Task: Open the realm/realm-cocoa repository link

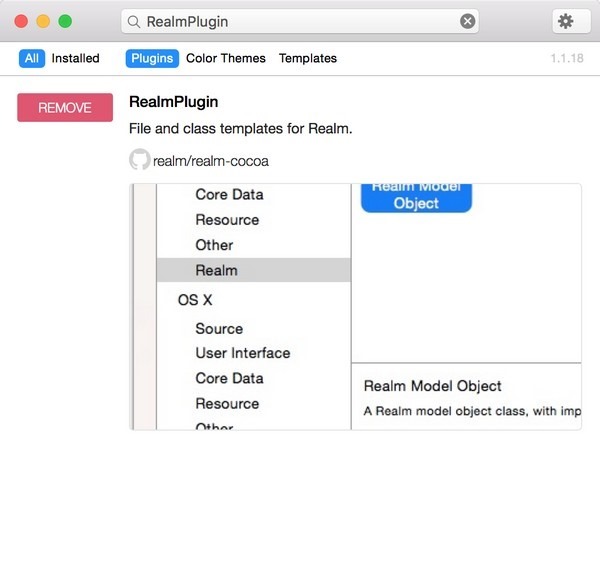Action: (211, 161)
